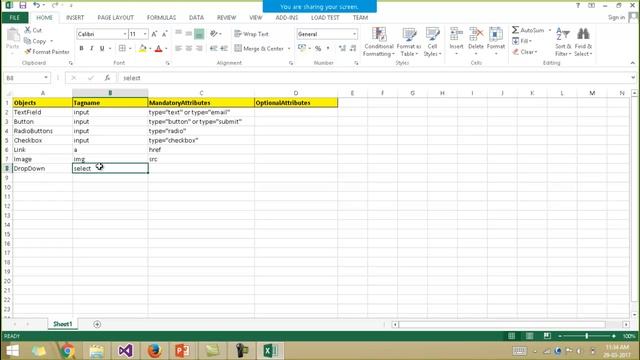The height and width of the screenshot is (360, 640).
Task: Open Font dialog launcher
Action: coord(167,63)
